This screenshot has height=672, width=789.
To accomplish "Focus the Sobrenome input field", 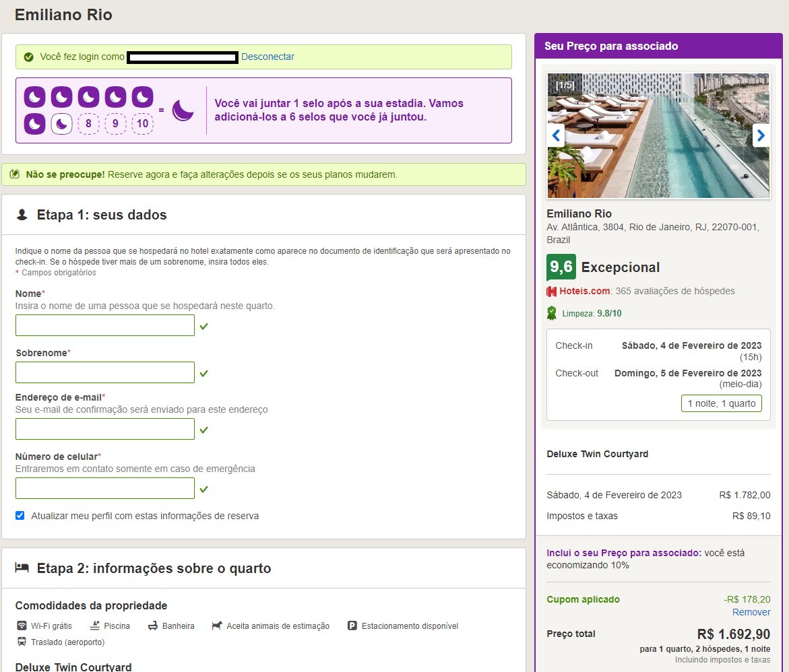I will point(105,373).
